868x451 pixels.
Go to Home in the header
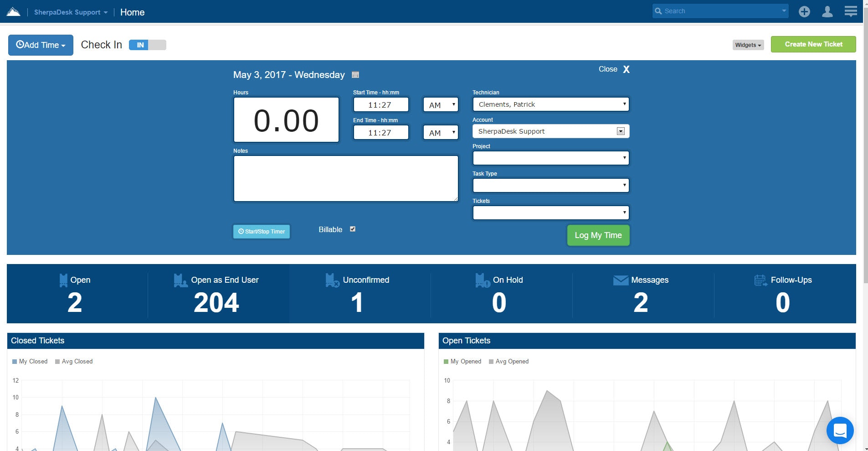[132, 12]
